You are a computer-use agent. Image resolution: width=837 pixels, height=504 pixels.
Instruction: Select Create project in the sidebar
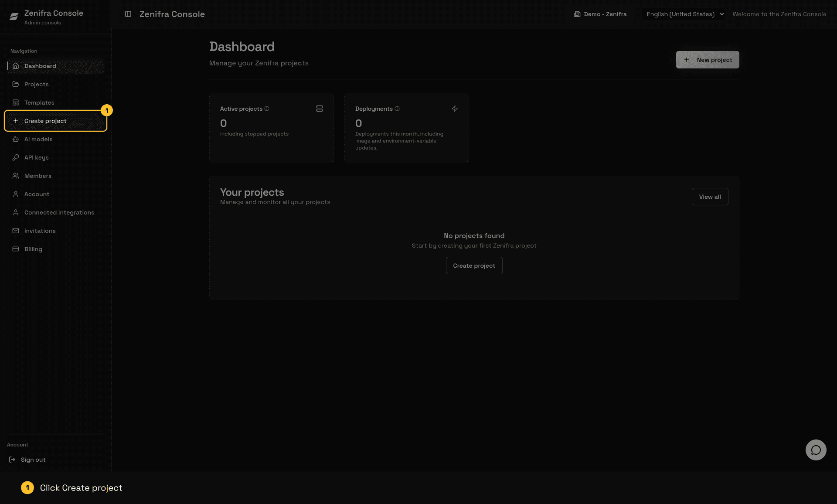coord(56,121)
